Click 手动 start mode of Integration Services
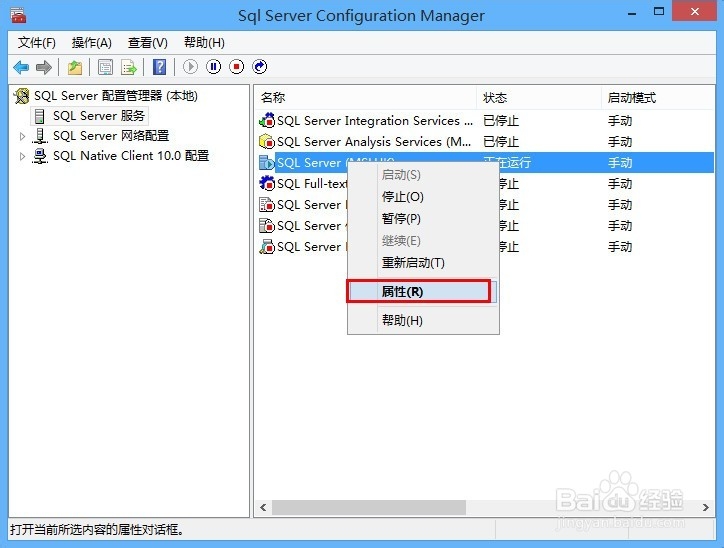Screen dimensions: 724x548 [620, 121]
